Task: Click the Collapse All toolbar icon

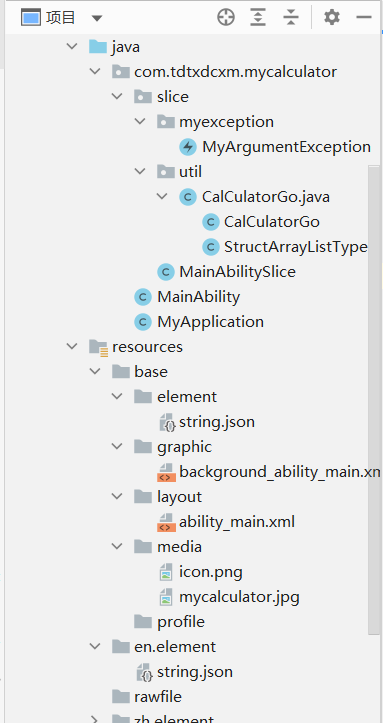Action: [291, 18]
